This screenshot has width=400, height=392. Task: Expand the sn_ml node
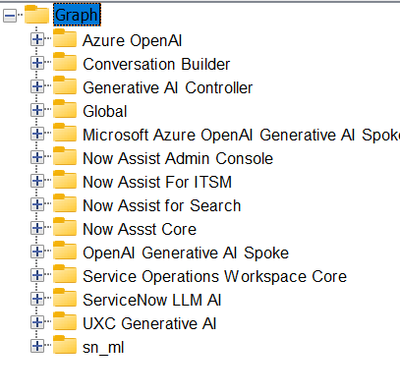pyautogui.click(x=37, y=347)
